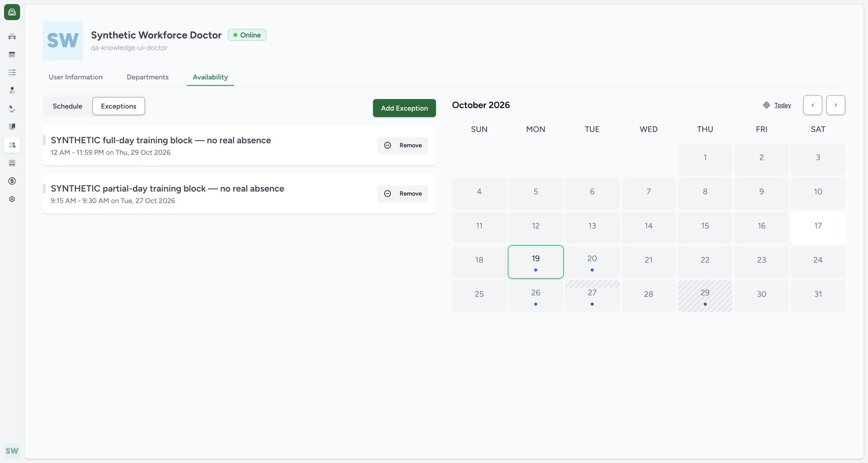Click minus icon on partial-day exception Remove

tap(388, 194)
